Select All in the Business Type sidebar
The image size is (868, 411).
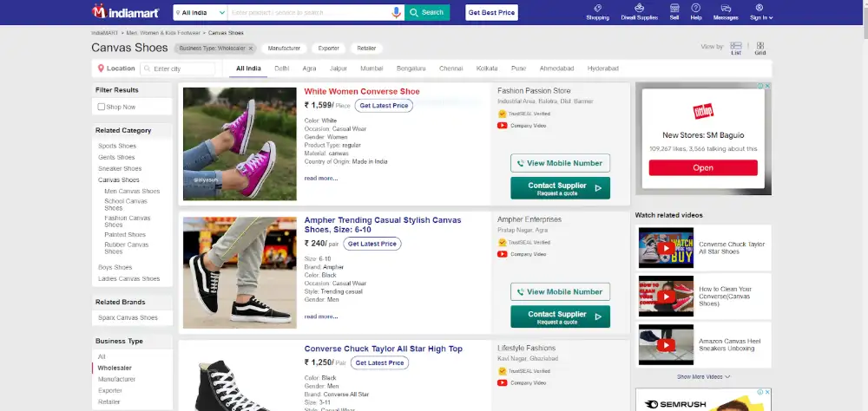pyautogui.click(x=102, y=356)
